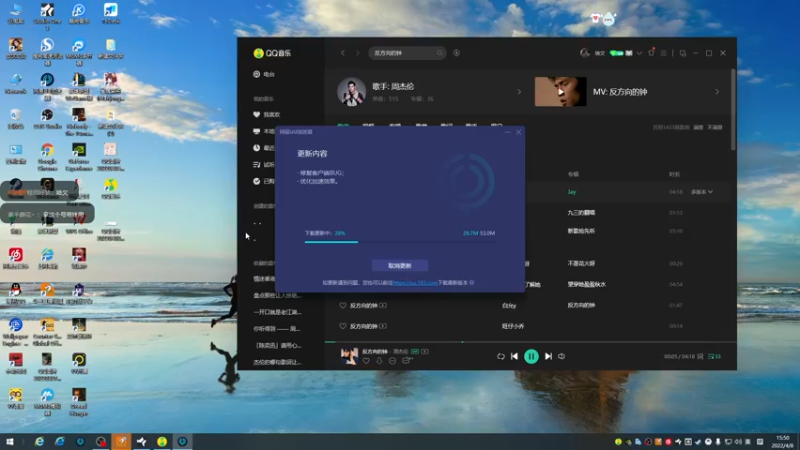
Task: Switch to mini mode with the header icon
Action: [x=683, y=53]
